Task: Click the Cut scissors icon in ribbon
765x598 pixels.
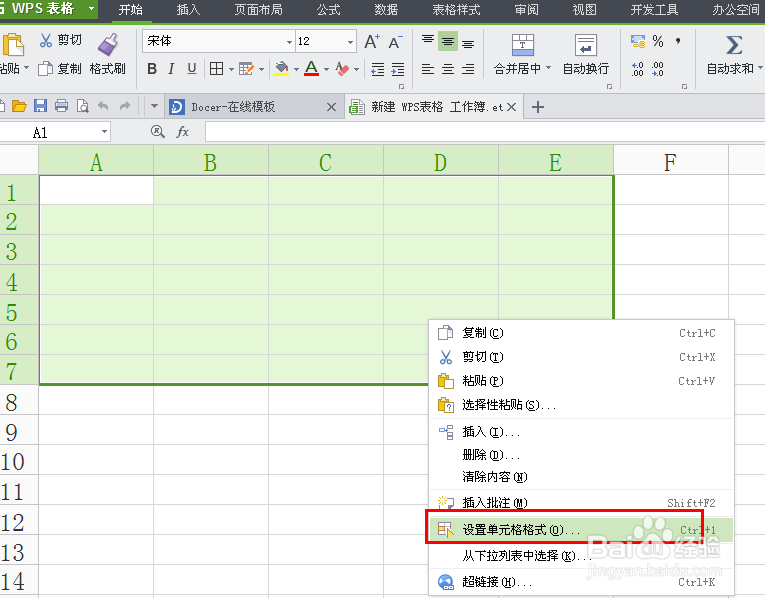Action: pyautogui.click(x=46, y=40)
